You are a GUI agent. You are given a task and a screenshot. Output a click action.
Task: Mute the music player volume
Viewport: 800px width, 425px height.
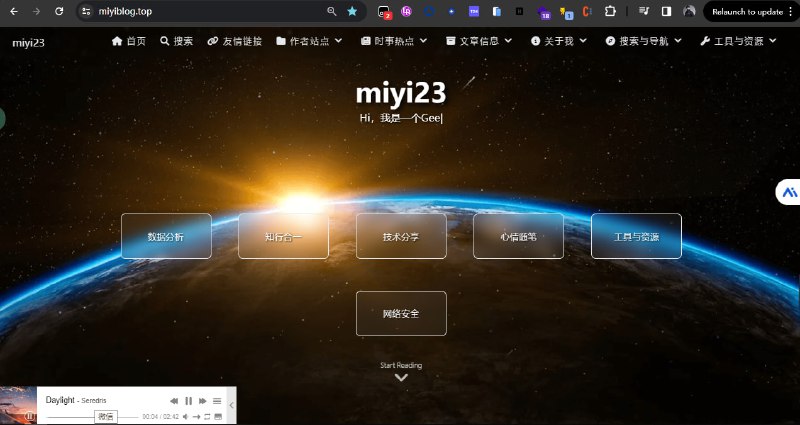click(185, 416)
